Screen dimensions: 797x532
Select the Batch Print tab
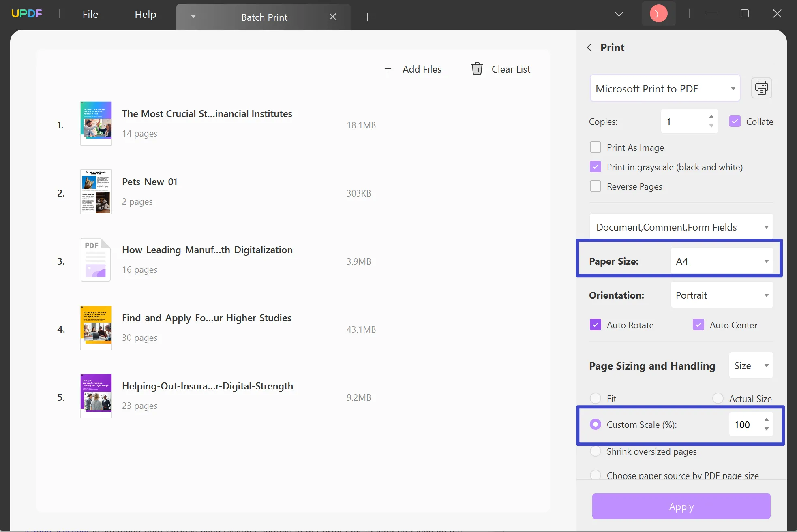(264, 17)
